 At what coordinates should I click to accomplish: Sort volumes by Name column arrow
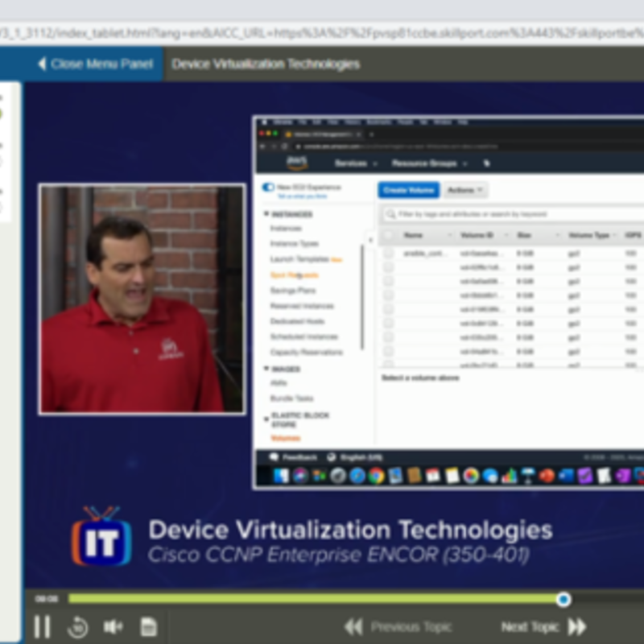point(450,235)
